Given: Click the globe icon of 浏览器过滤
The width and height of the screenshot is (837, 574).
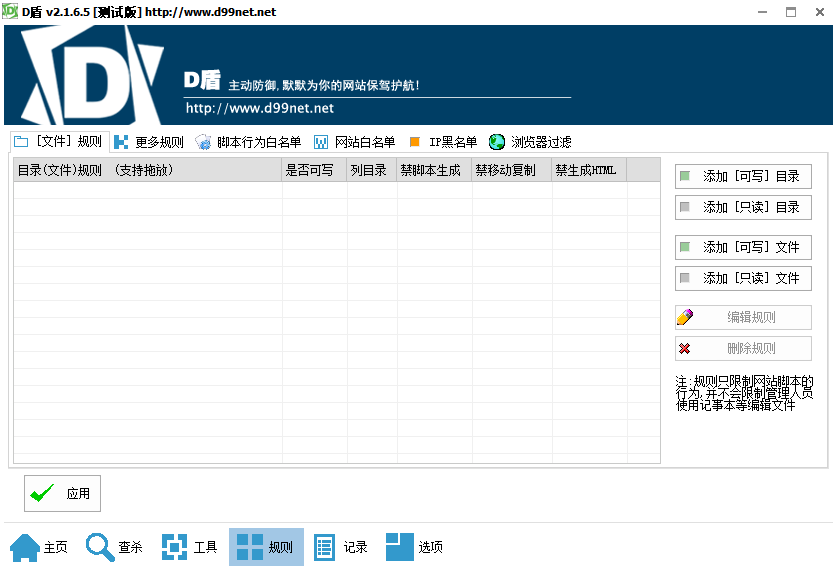Looking at the screenshot, I should (x=497, y=142).
